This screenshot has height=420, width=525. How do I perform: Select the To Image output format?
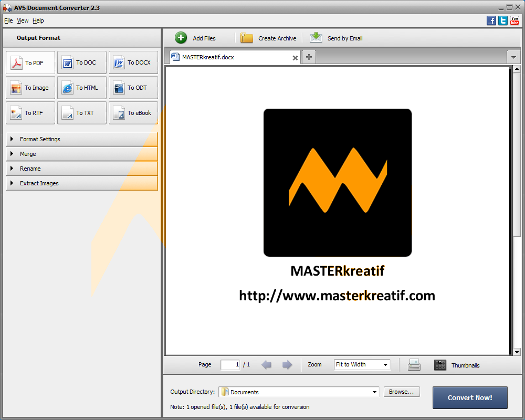click(x=30, y=88)
